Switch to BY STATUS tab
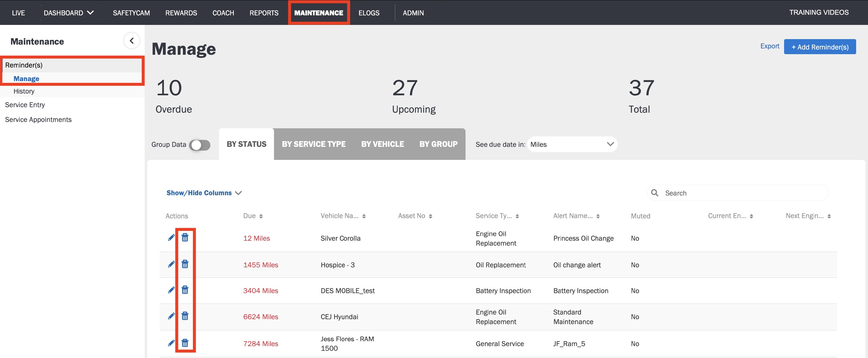The width and height of the screenshot is (868, 358). pyautogui.click(x=246, y=144)
